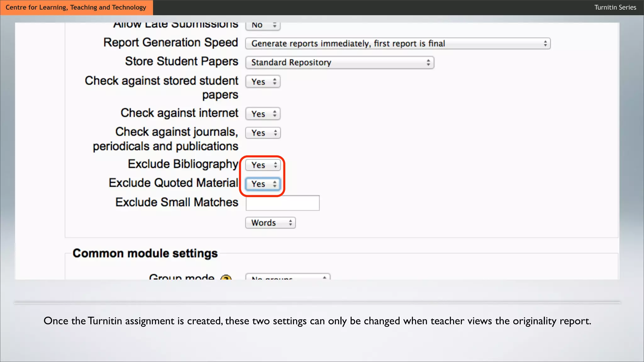
Task: Open Check against journals Yes dropdown
Action: (263, 133)
